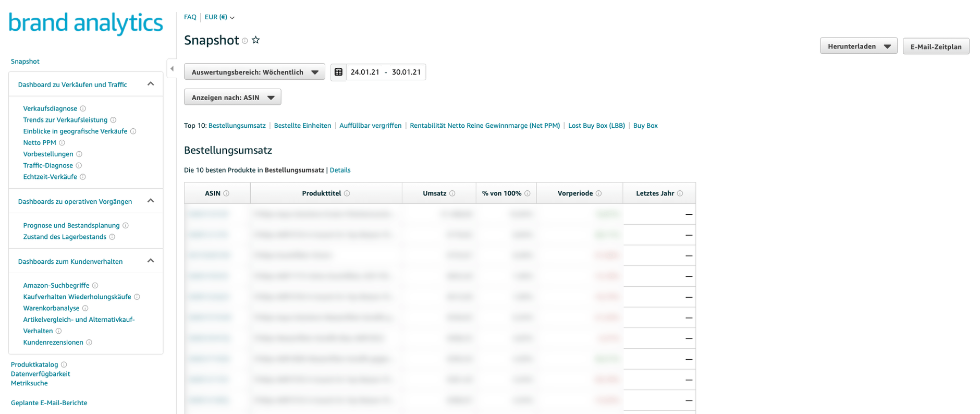This screenshot has width=980, height=414.
Task: Open Warenkorbanalyse dashboard
Action: click(51, 308)
